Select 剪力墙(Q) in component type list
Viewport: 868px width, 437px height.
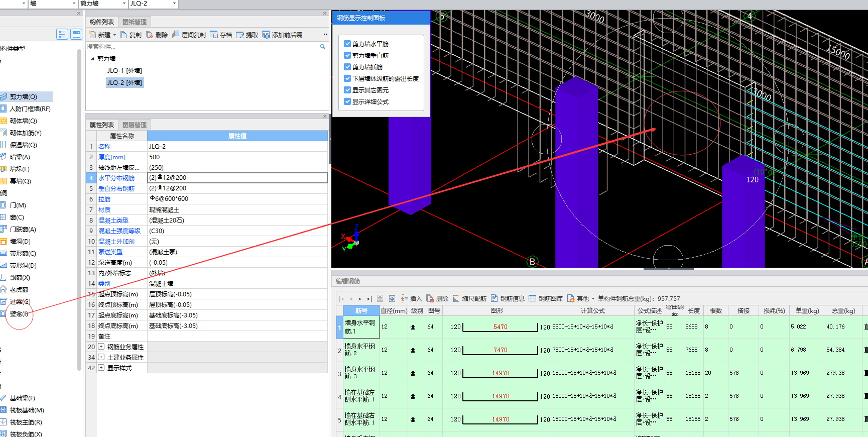[24, 96]
